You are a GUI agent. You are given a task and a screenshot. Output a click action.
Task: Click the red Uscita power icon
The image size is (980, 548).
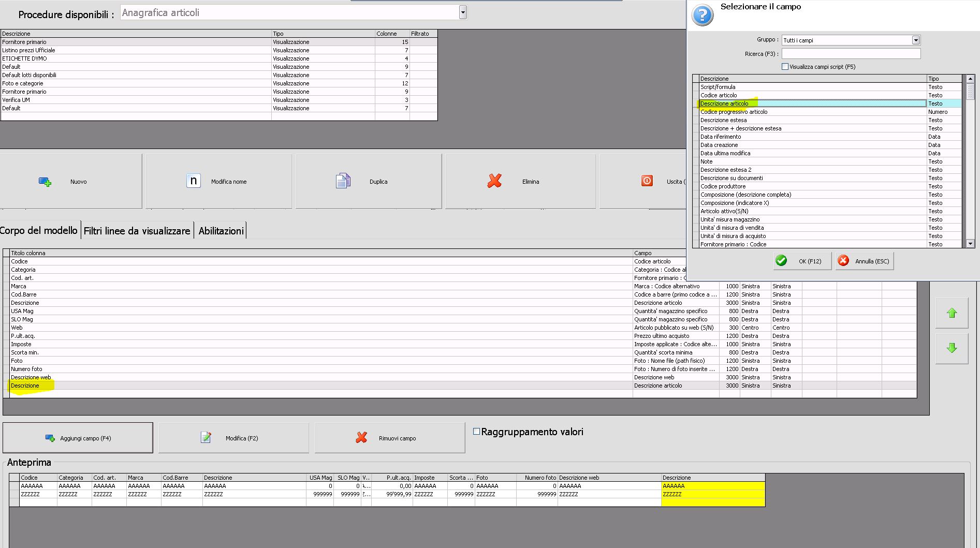point(647,181)
